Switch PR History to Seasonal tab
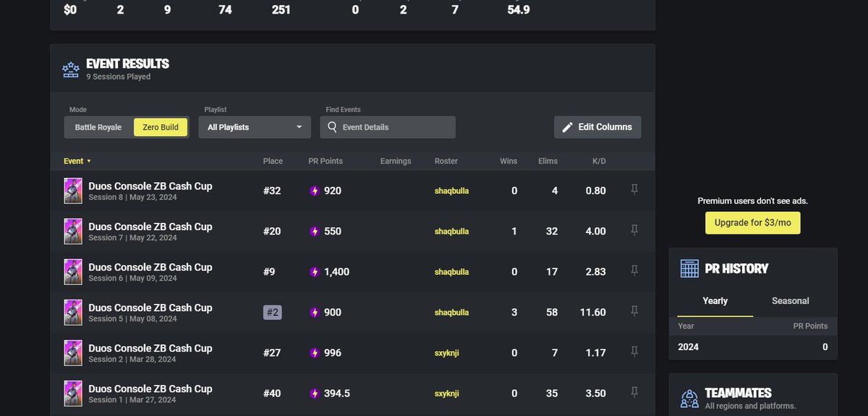This screenshot has width=868, height=416. [791, 301]
